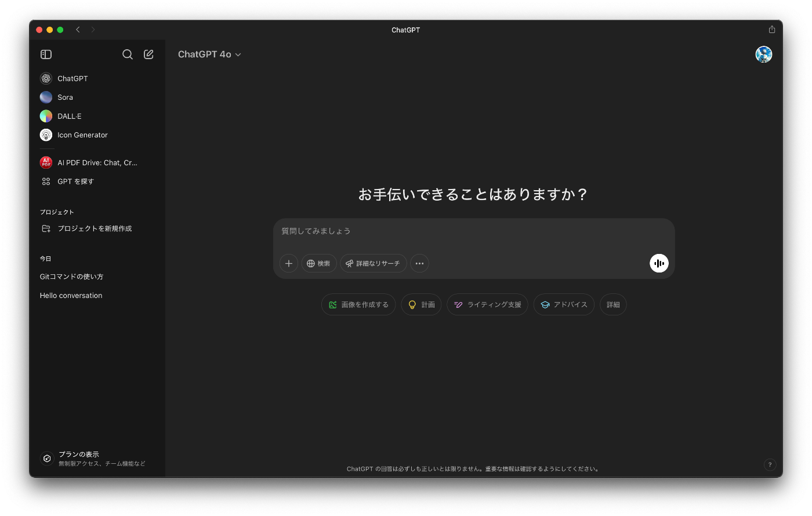The image size is (812, 516).
Task: Open the user profile avatar menu
Action: point(764,54)
